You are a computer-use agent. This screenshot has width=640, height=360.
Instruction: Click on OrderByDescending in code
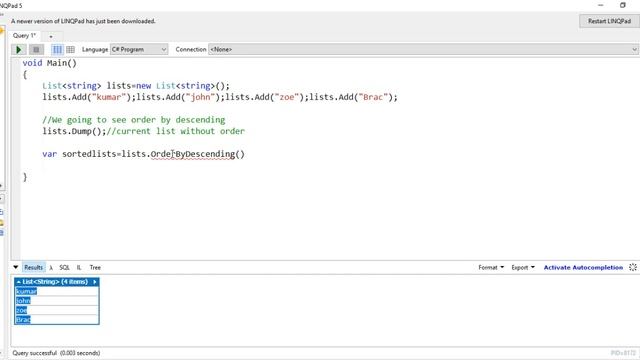193,154
